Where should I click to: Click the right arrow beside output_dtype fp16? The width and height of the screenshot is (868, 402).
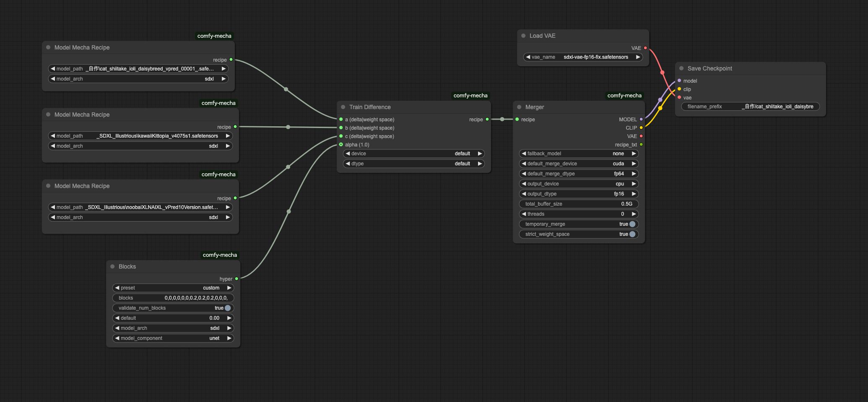click(634, 194)
